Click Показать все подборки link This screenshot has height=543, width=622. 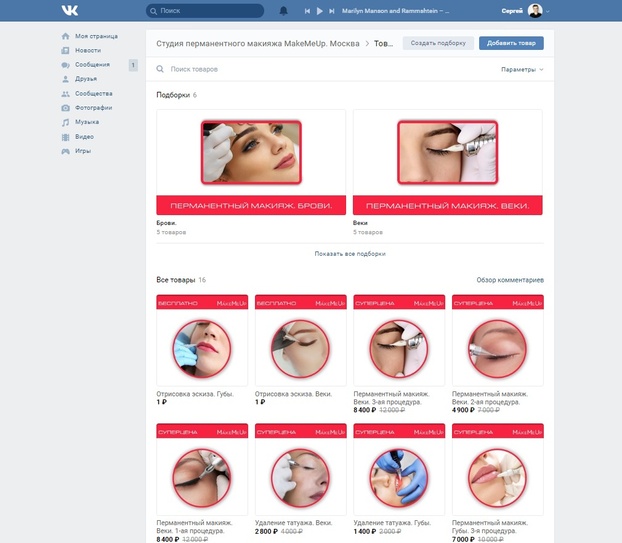[x=350, y=253]
